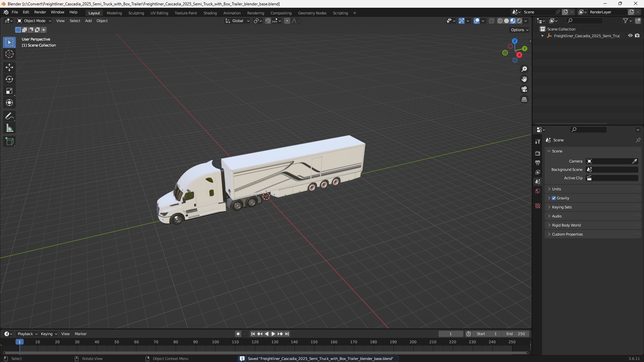Select the Transform tool
The height and width of the screenshot is (362, 644).
pos(9,103)
